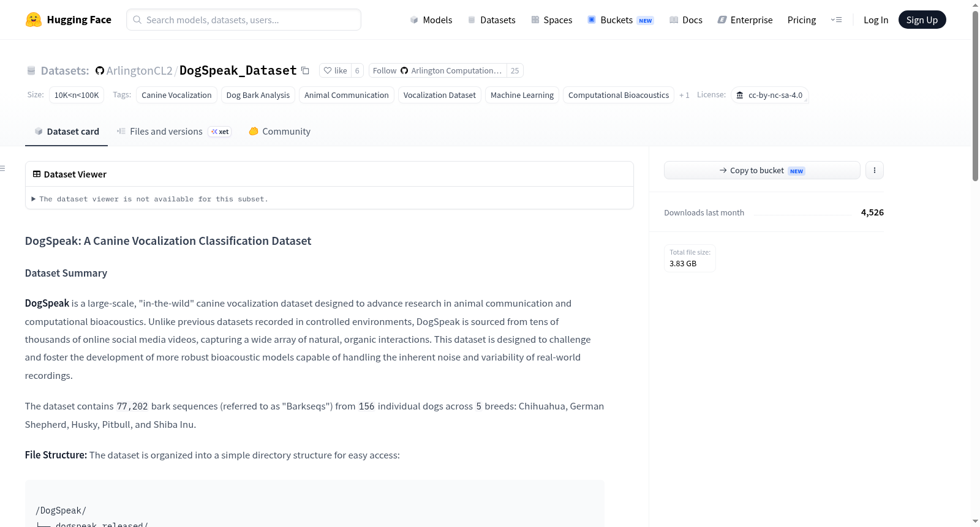Open the cc-by-nc-sa-4.0 license tag
Screen dimensions: 980x527
click(x=770, y=95)
